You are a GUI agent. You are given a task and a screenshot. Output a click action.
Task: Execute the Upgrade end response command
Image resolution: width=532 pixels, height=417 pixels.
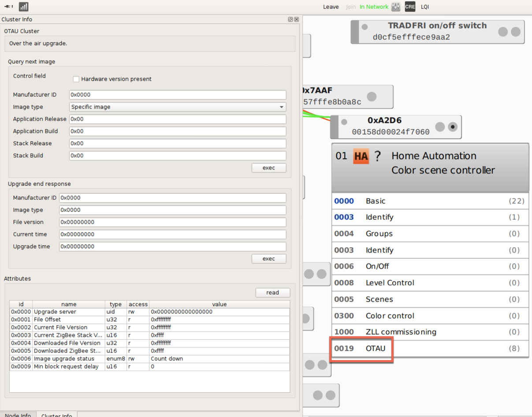pos(269,259)
